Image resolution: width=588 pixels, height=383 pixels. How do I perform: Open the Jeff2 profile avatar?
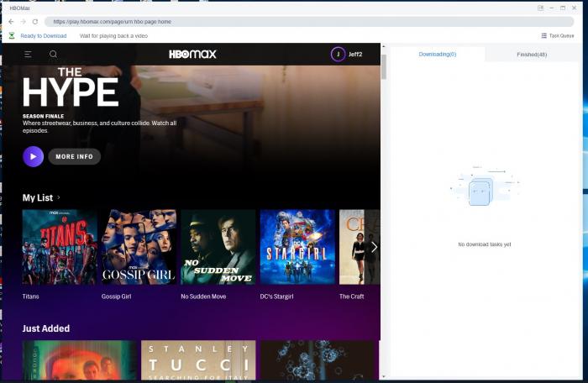coord(338,55)
